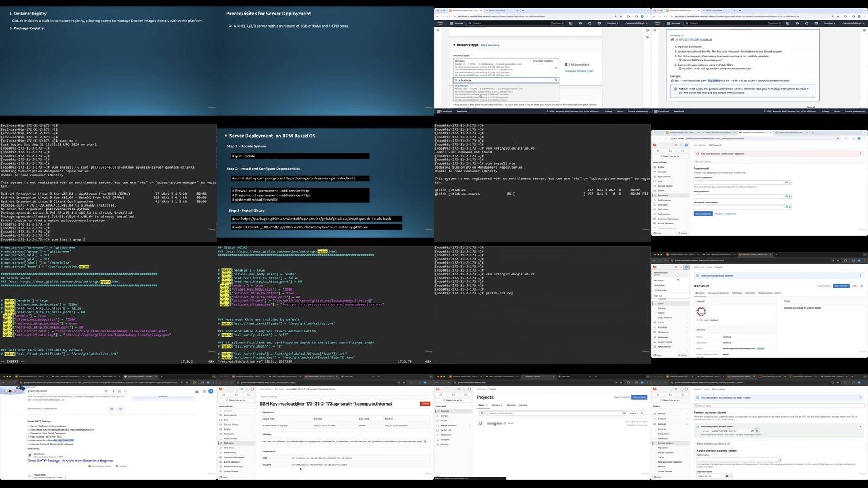This screenshot has height=488, width=868.
Task: Click 'Step 3 - Install Gitlab' heading on slide
Action: click(247, 210)
